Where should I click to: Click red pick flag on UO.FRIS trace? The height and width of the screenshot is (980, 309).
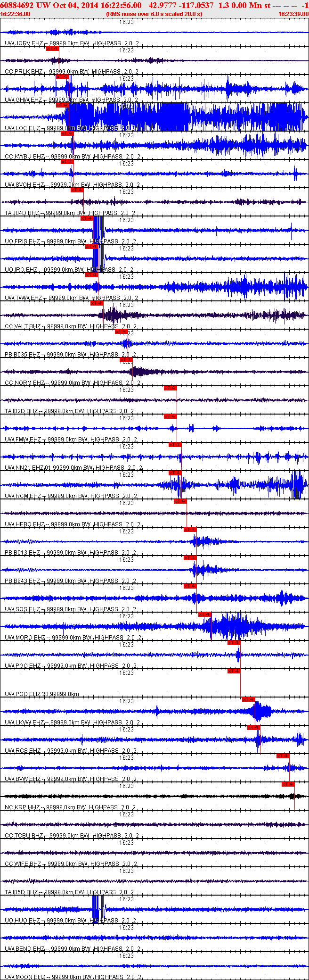point(87,218)
